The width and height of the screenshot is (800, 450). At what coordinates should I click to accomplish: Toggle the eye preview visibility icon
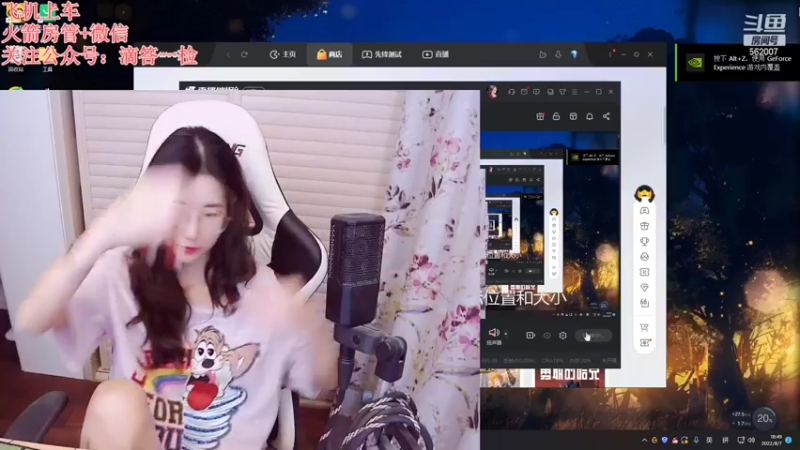pos(546,335)
